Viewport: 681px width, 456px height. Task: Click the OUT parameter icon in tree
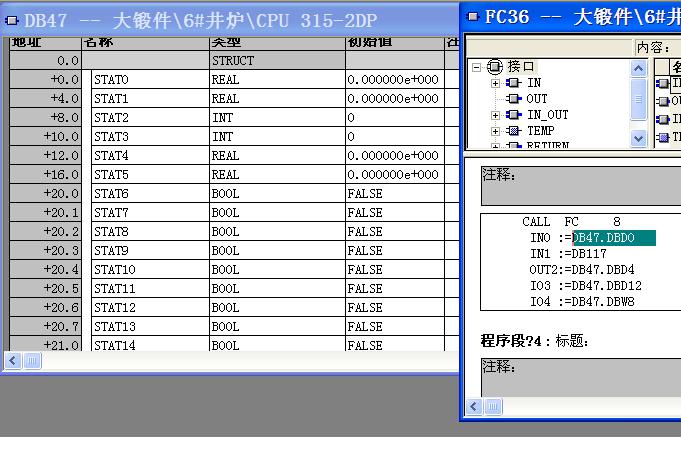click(x=514, y=99)
